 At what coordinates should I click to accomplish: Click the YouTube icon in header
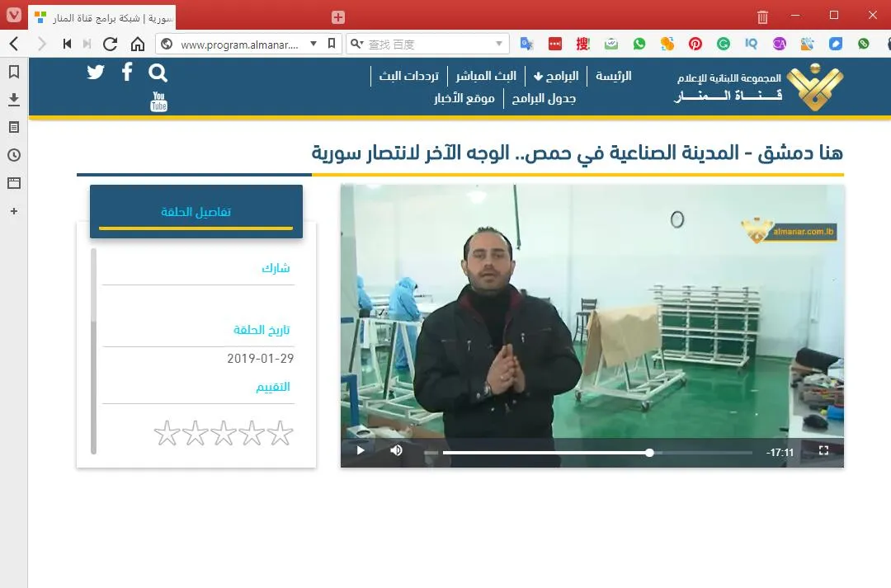[x=158, y=101]
